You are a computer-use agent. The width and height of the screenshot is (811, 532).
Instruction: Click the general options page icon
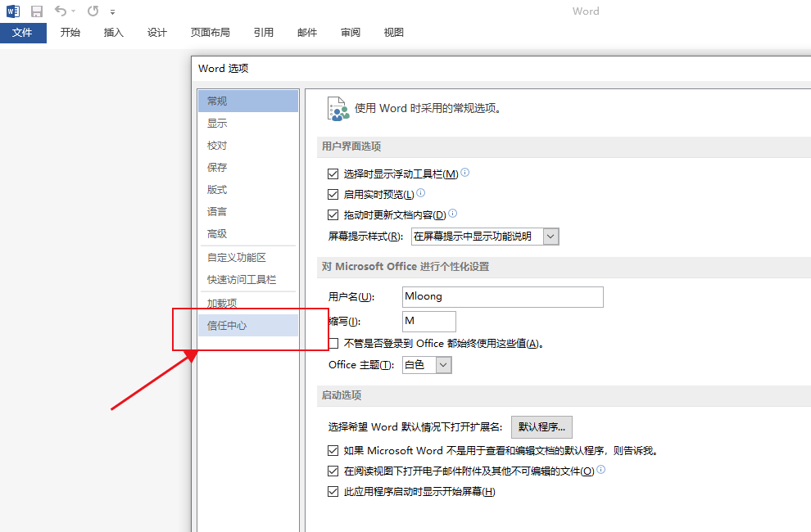click(x=338, y=106)
